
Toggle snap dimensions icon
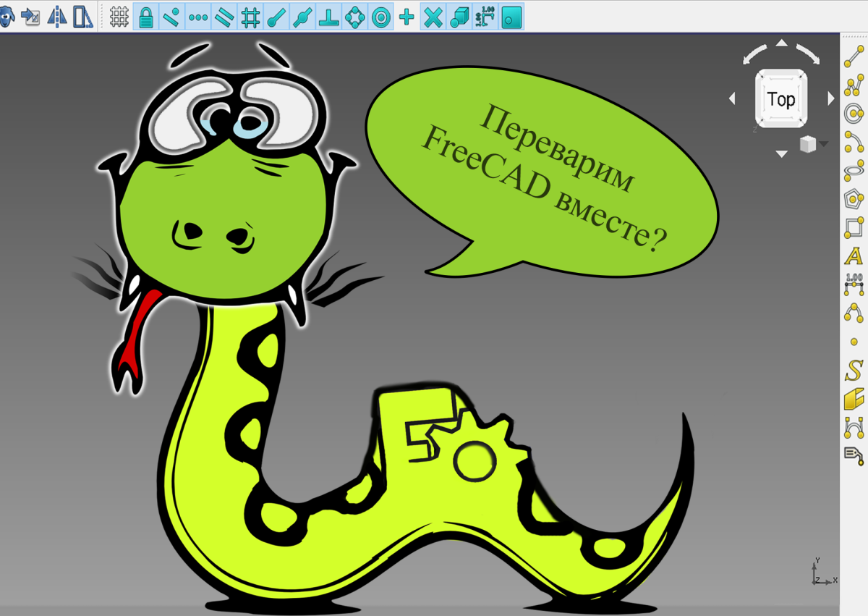click(x=485, y=16)
